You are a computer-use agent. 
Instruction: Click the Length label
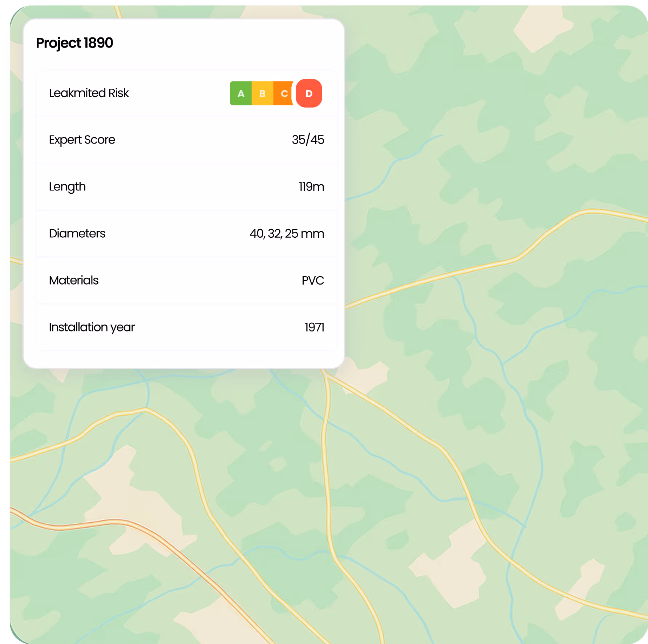[x=68, y=187]
